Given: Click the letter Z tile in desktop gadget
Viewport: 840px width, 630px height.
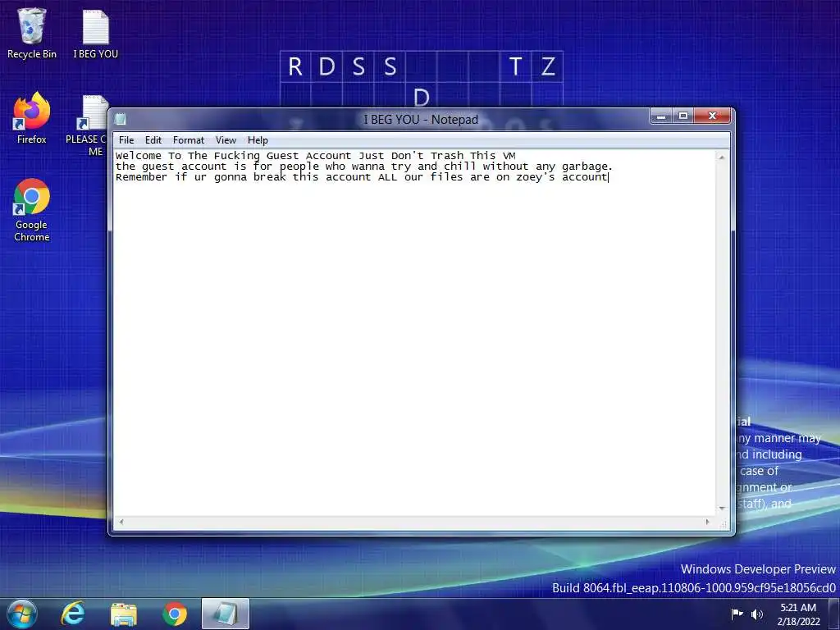Looking at the screenshot, I should tap(547, 66).
